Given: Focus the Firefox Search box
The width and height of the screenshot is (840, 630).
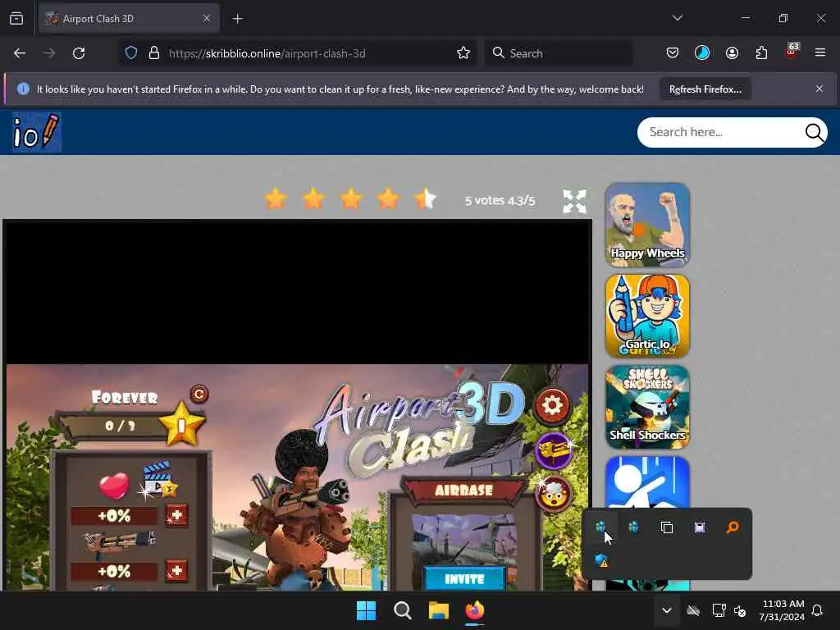Looking at the screenshot, I should [558, 53].
